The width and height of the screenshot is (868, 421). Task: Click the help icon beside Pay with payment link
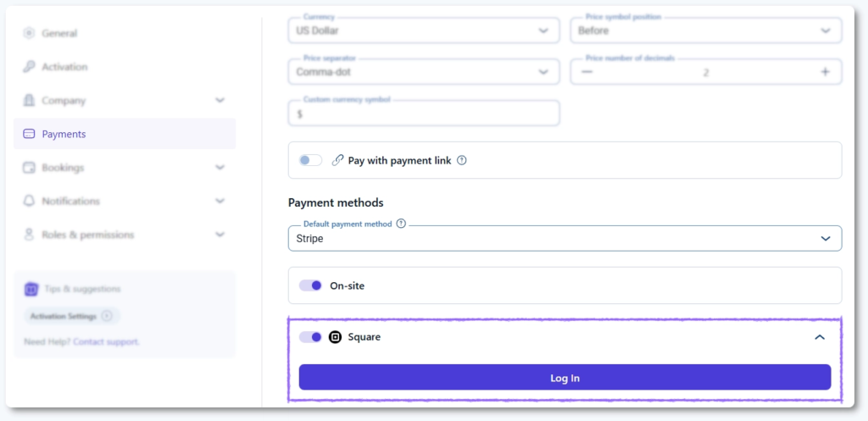[462, 160]
